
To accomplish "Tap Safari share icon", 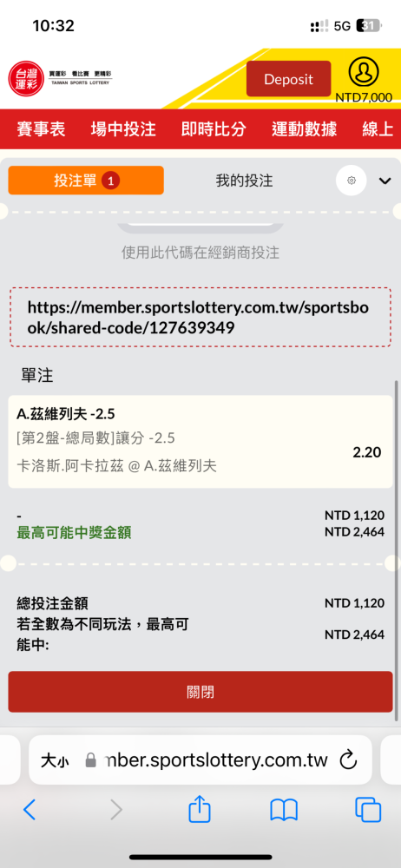I will pyautogui.click(x=200, y=810).
